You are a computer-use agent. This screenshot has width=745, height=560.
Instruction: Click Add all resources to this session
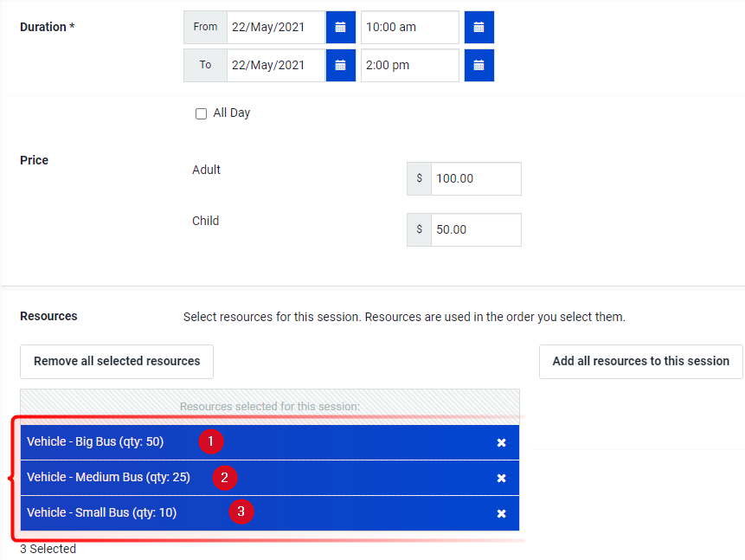(640, 361)
